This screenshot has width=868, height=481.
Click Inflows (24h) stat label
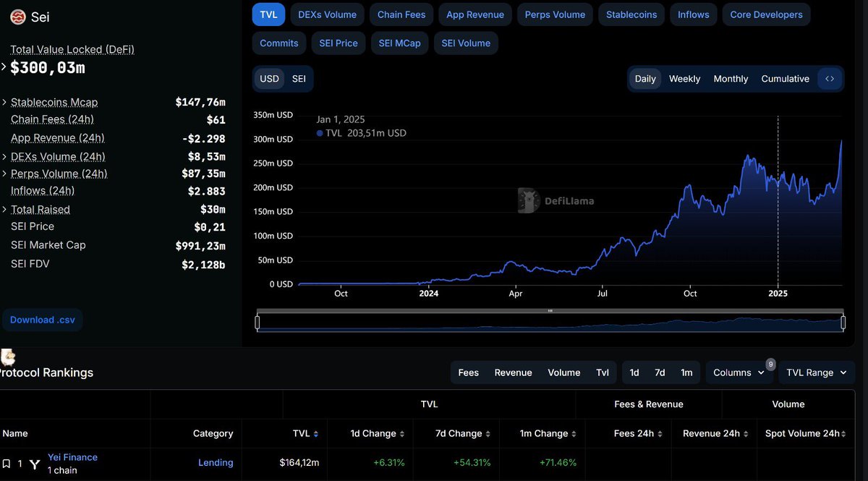(x=43, y=191)
